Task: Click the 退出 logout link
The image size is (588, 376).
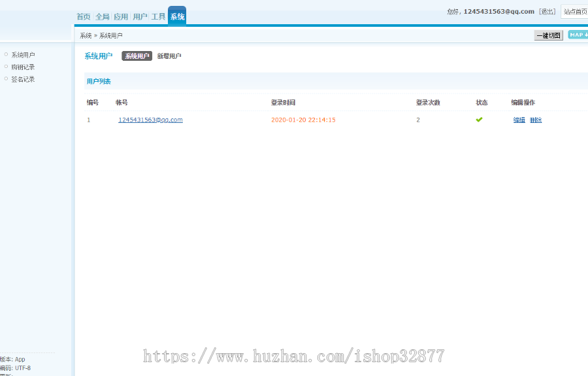Action: pyautogui.click(x=547, y=12)
